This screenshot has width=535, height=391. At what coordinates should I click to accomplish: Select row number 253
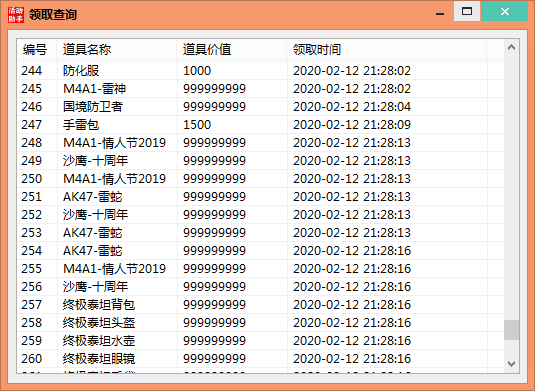point(31,233)
